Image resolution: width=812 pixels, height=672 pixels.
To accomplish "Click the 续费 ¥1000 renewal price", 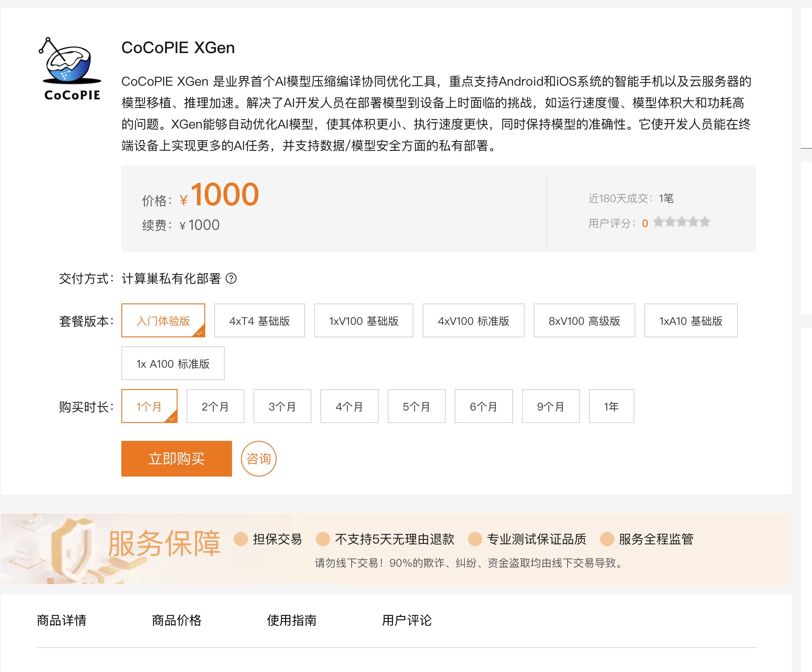I will (181, 225).
